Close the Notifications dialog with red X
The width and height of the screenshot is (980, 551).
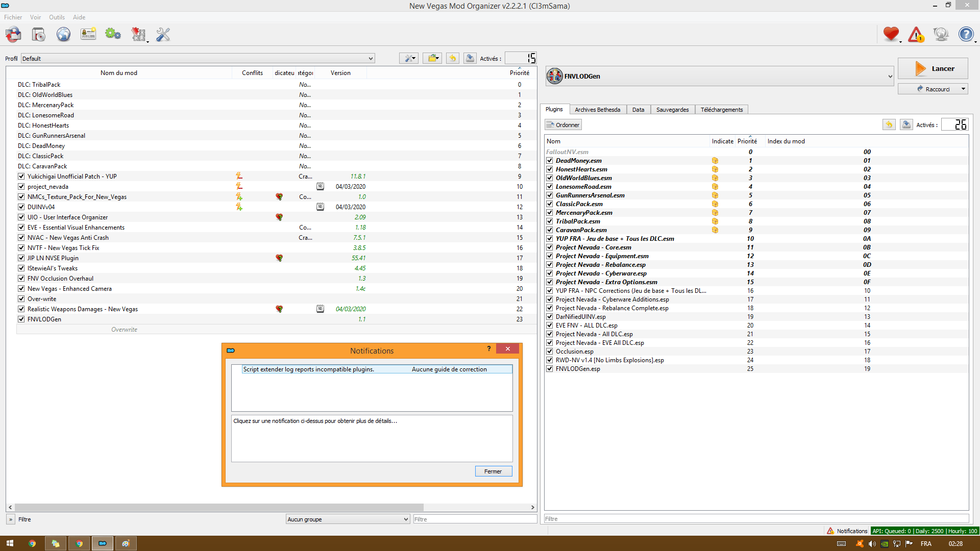(x=507, y=348)
